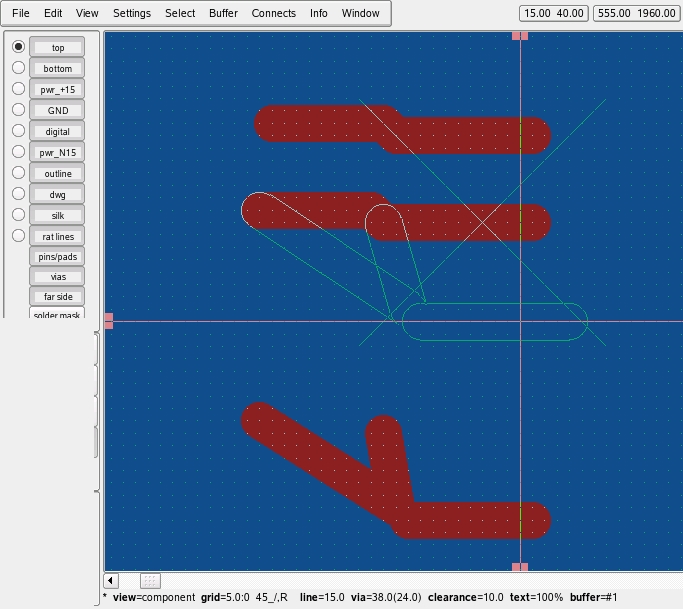Choose the rat lines radio button
The height and width of the screenshot is (609, 683).
[x=18, y=236]
